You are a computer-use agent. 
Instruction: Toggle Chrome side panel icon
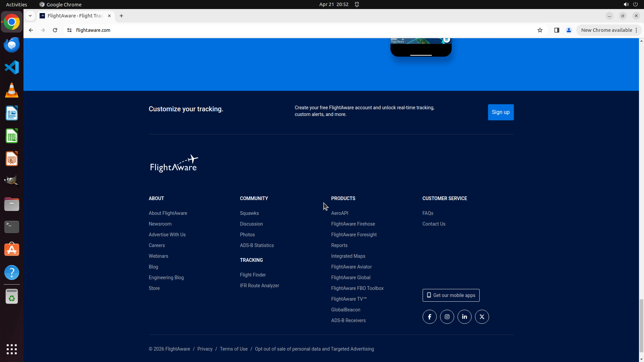[x=556, y=30]
